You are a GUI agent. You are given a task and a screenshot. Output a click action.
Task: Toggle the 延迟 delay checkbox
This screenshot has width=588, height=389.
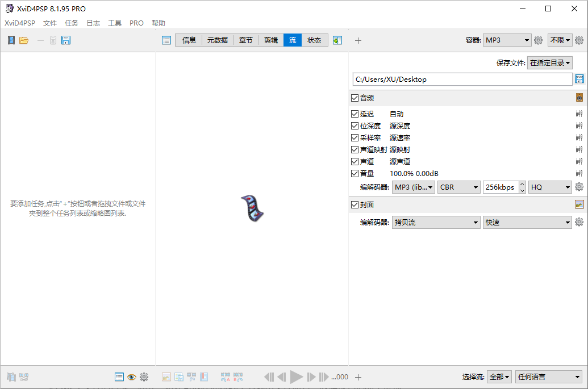pyautogui.click(x=355, y=114)
